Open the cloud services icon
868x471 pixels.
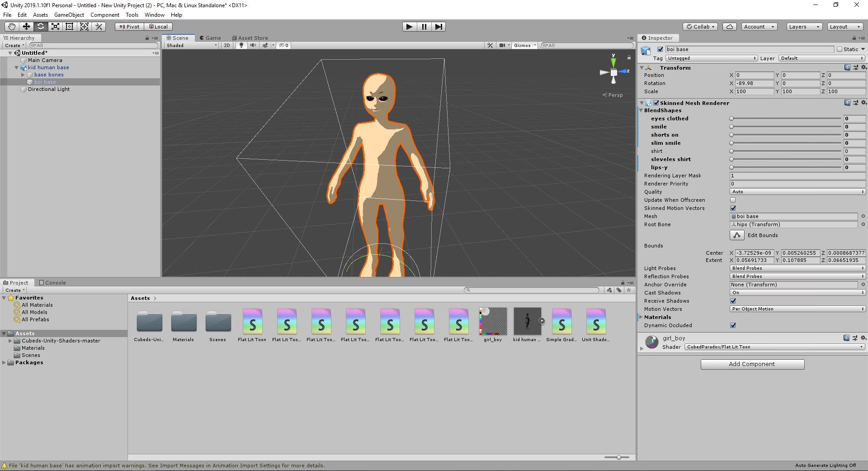click(x=730, y=27)
